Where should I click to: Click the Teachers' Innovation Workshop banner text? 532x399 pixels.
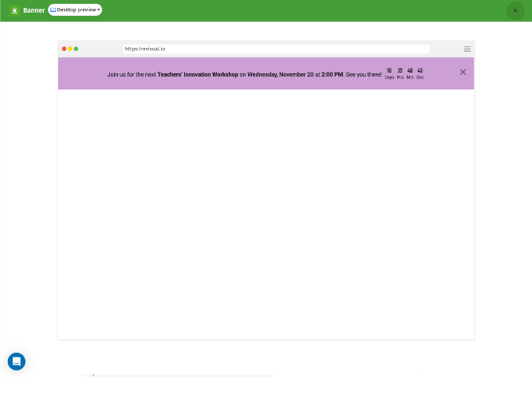[198, 74]
